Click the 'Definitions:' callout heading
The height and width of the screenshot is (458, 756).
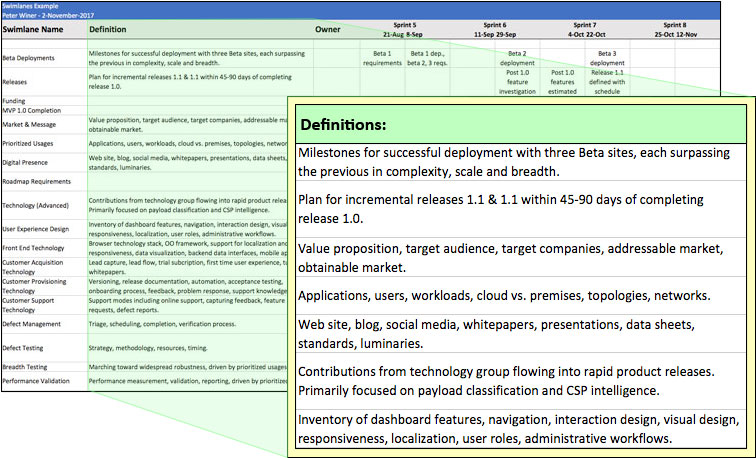[x=343, y=125]
